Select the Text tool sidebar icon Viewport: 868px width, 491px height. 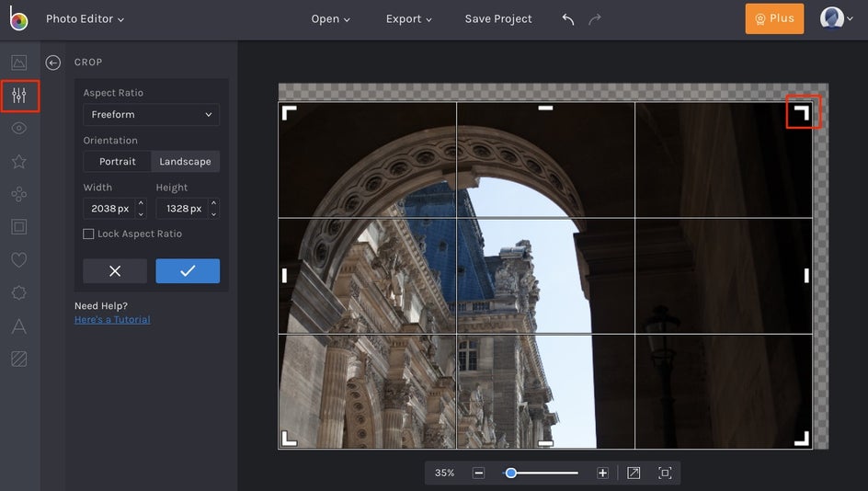(x=19, y=325)
